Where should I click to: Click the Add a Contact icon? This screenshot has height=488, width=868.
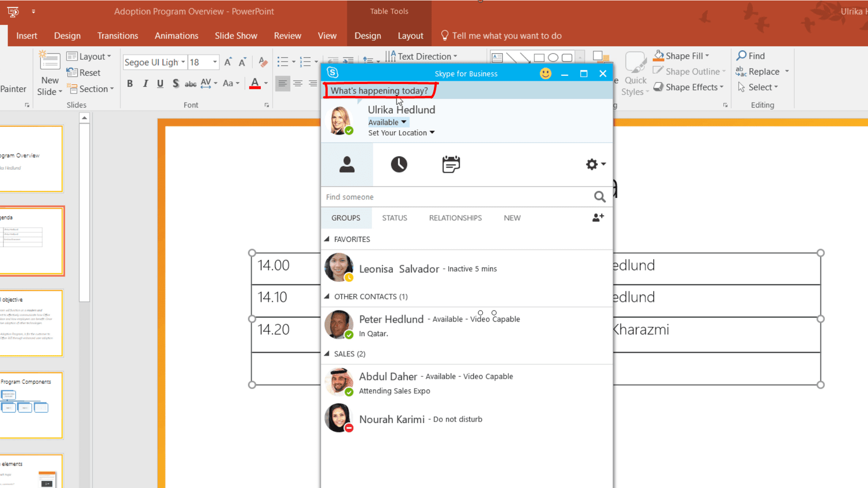point(598,217)
